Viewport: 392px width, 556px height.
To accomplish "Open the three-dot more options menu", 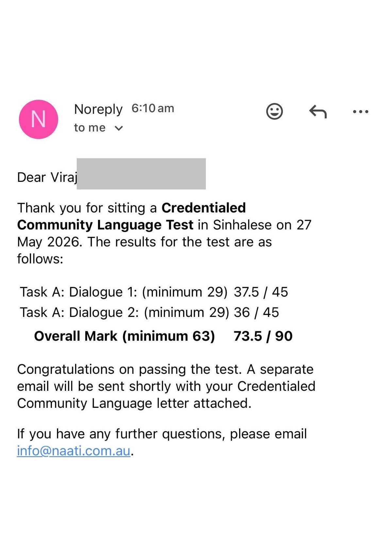I will point(361,112).
